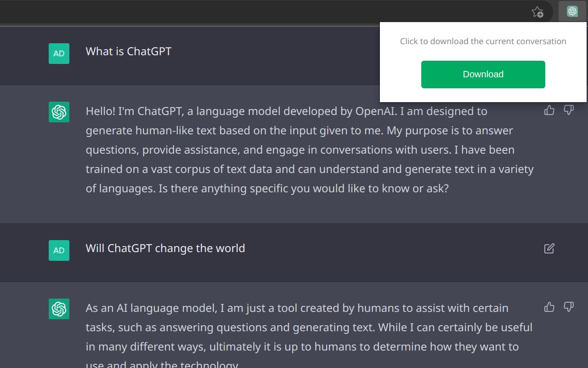The image size is (588, 368).
Task: Click the bookmark star icon
Action: click(537, 12)
